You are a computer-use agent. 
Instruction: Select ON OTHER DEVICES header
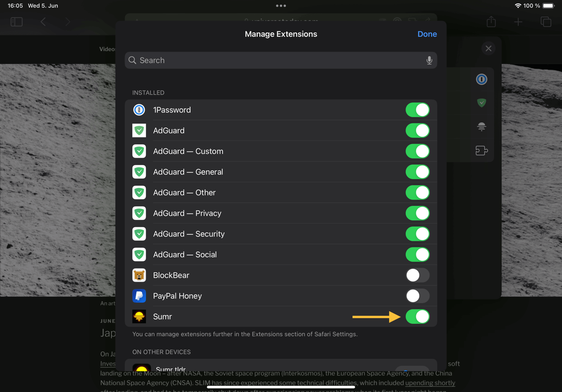[162, 352]
